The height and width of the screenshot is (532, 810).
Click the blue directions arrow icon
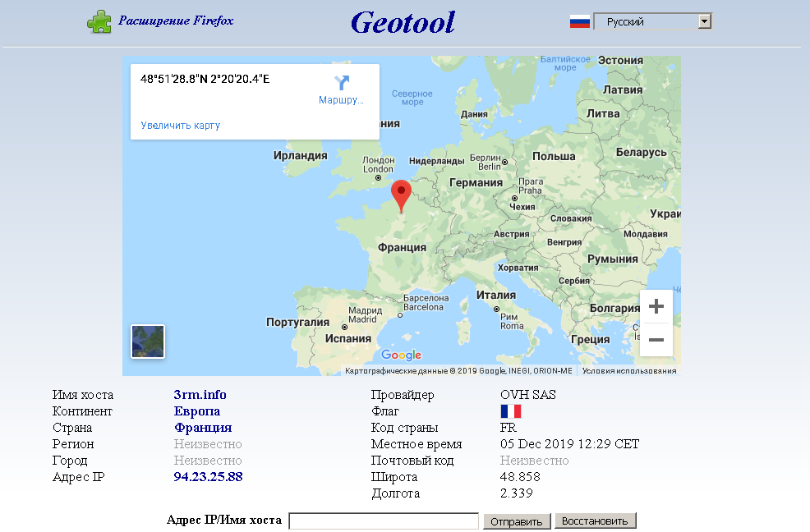342,83
